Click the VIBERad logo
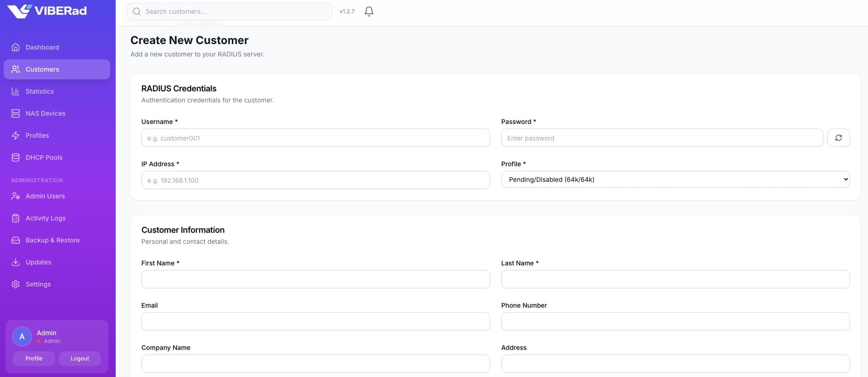Screen dimensions: 868x377 tap(47, 11)
